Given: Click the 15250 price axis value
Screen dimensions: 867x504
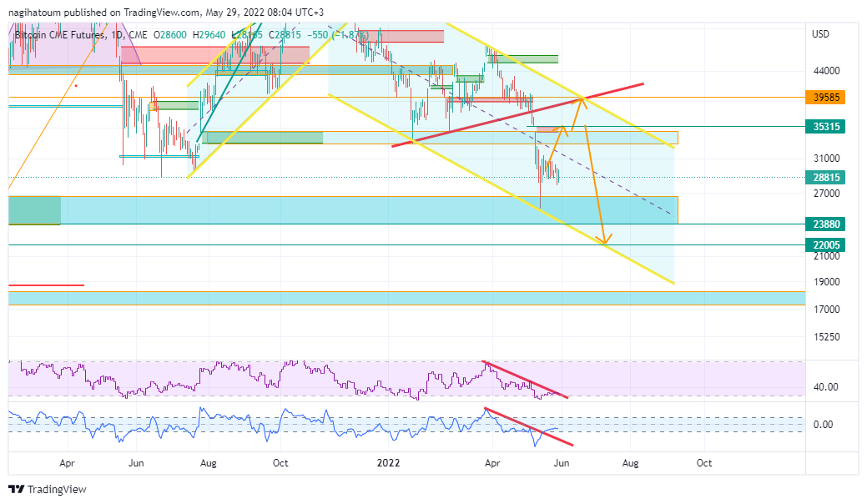Looking at the screenshot, I should coord(827,336).
